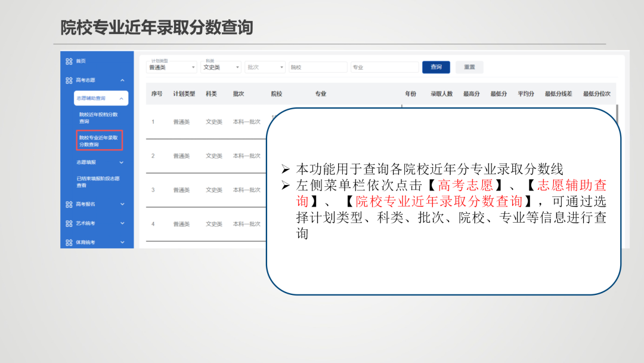
Task: Click the 最低分线差 column header
Action: coord(559,94)
